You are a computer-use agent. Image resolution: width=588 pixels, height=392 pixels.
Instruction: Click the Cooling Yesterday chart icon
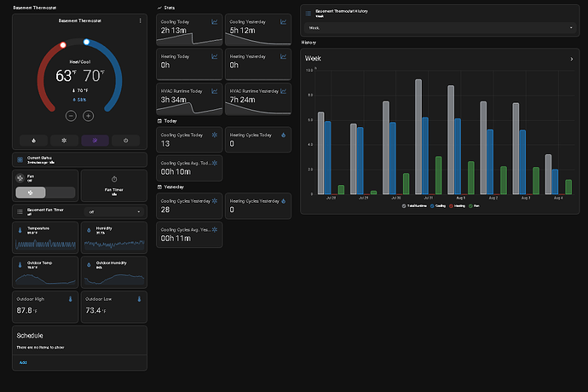tap(284, 22)
